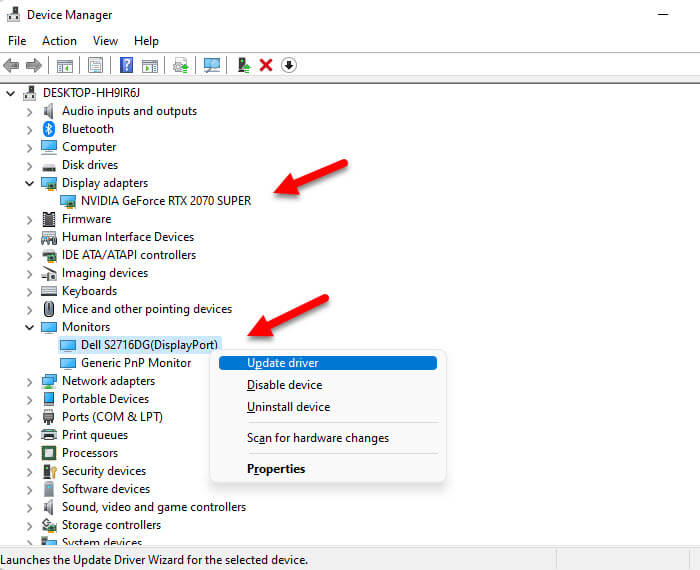Click the red X Uninstall device icon

pyautogui.click(x=266, y=65)
